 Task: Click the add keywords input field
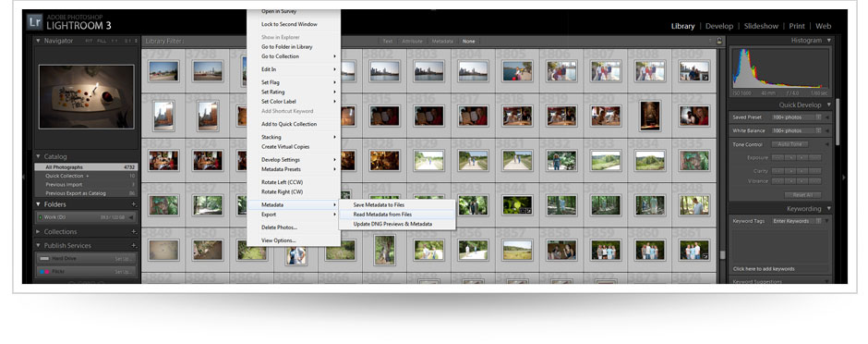tap(780, 269)
